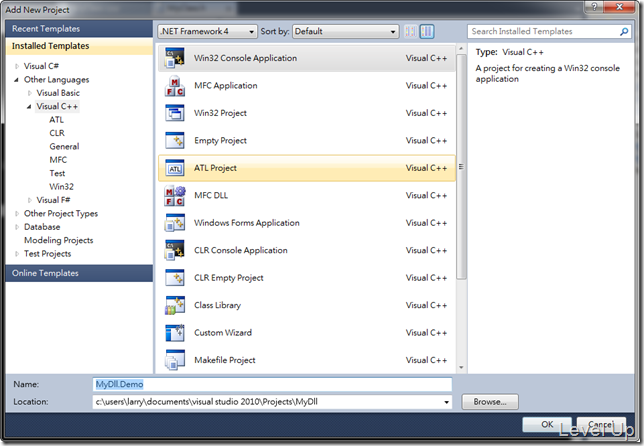Click the OK button
This screenshot has width=644, height=446.
click(547, 424)
